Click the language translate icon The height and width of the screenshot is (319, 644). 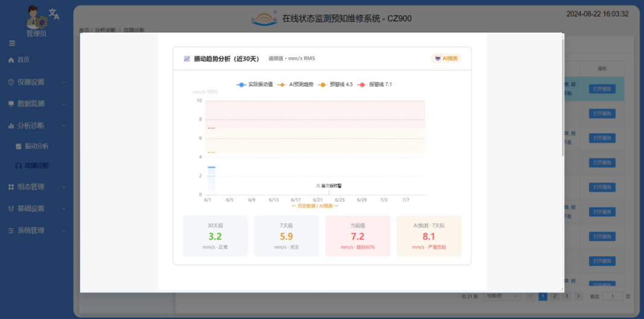click(54, 14)
